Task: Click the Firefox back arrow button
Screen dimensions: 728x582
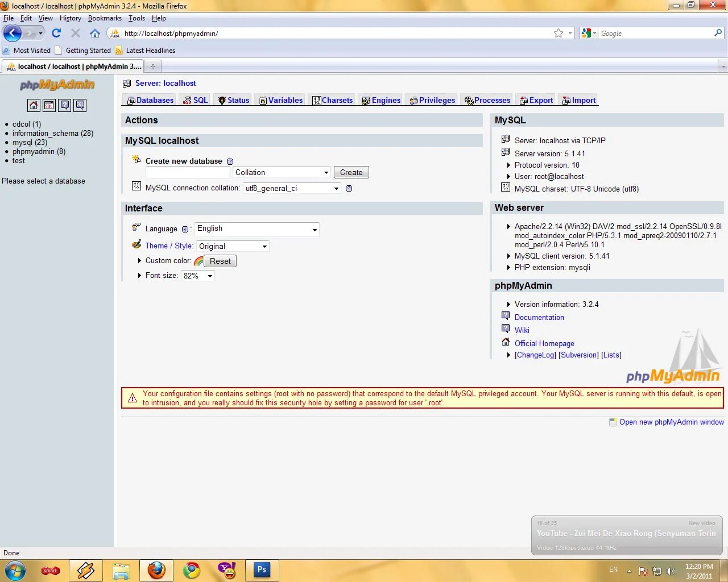Action: (13, 33)
